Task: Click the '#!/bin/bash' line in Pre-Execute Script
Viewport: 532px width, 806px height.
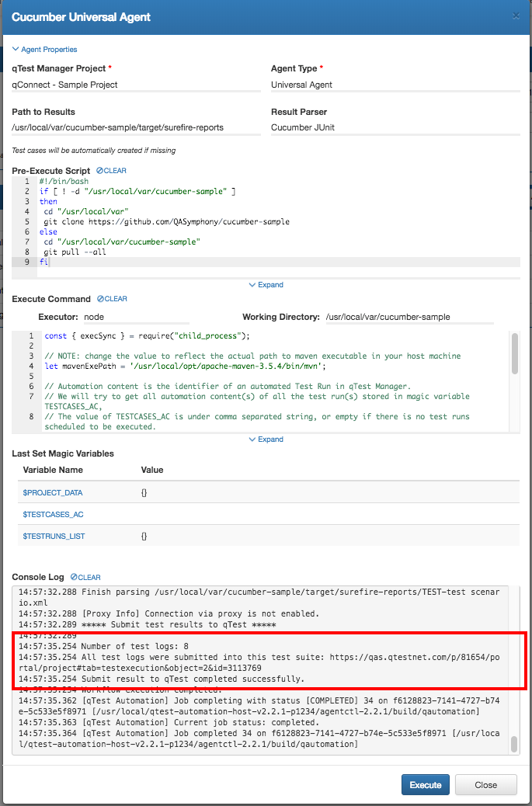Action: tap(64, 182)
